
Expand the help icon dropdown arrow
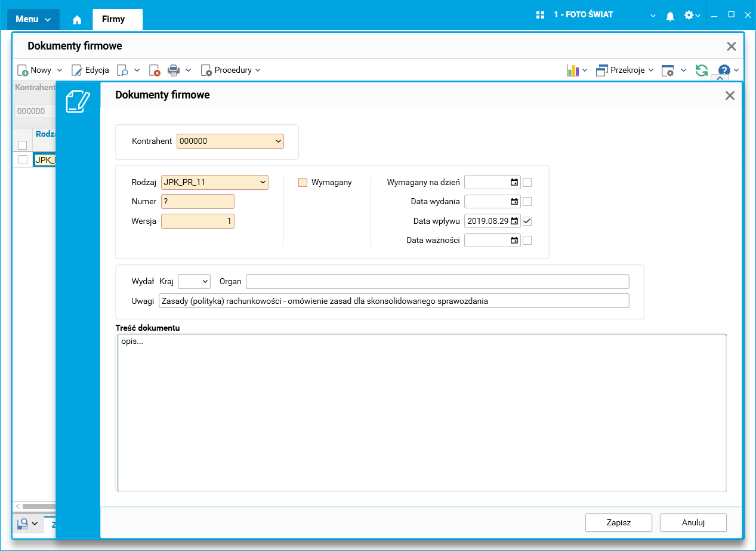(736, 70)
